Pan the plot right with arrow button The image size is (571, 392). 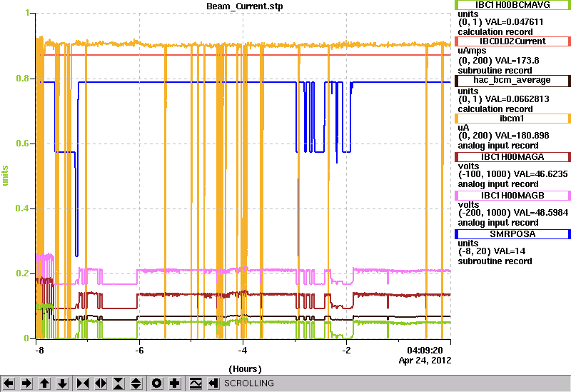click(26, 383)
